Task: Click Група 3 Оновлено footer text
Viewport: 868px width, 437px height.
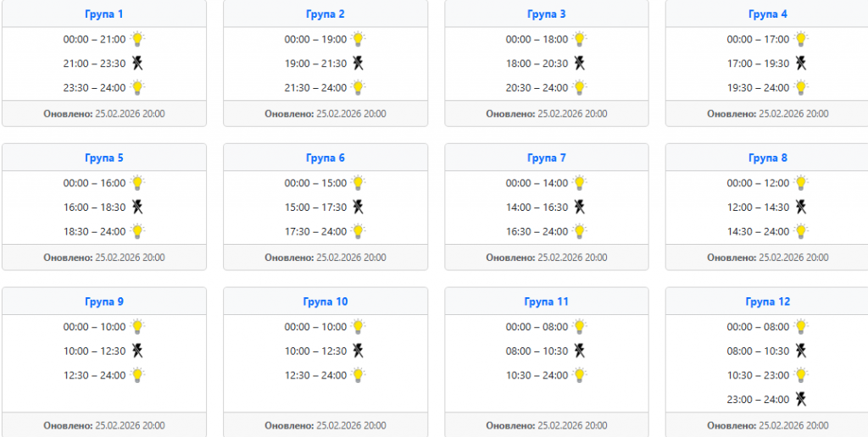Action: coord(547,113)
